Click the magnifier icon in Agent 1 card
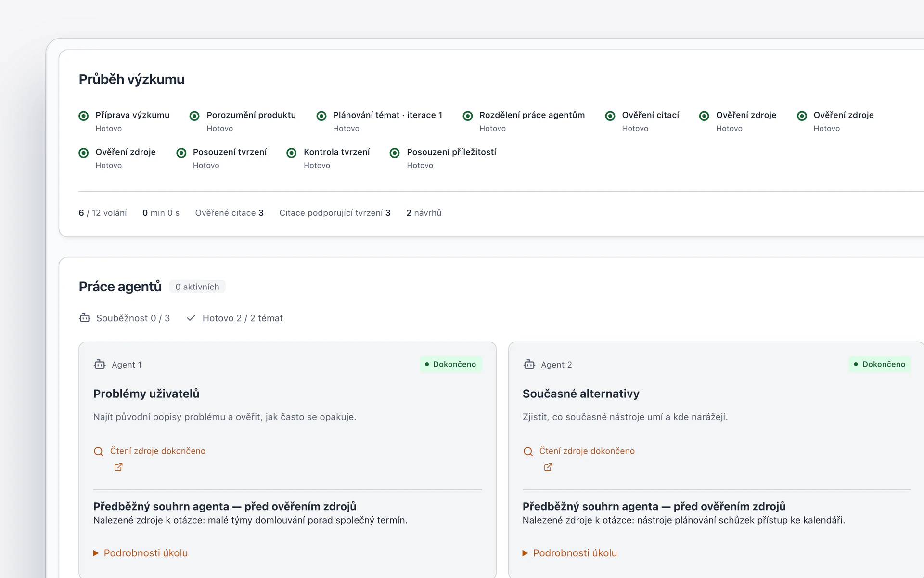This screenshot has width=924, height=578. point(99,452)
